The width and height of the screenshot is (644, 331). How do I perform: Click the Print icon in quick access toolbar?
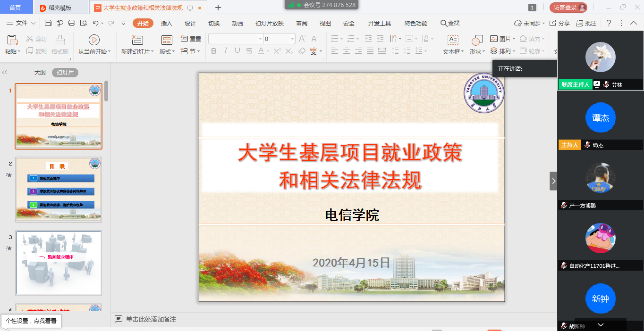(72, 23)
